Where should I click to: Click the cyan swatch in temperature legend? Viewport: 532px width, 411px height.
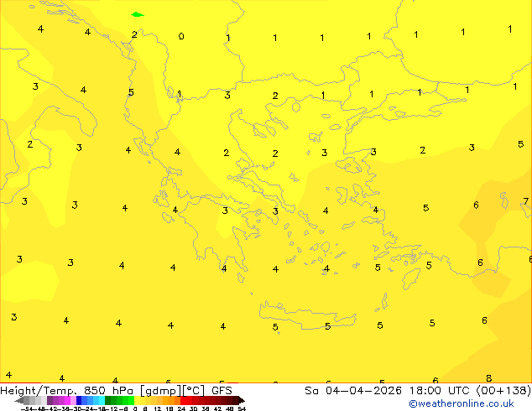[x=102, y=400]
